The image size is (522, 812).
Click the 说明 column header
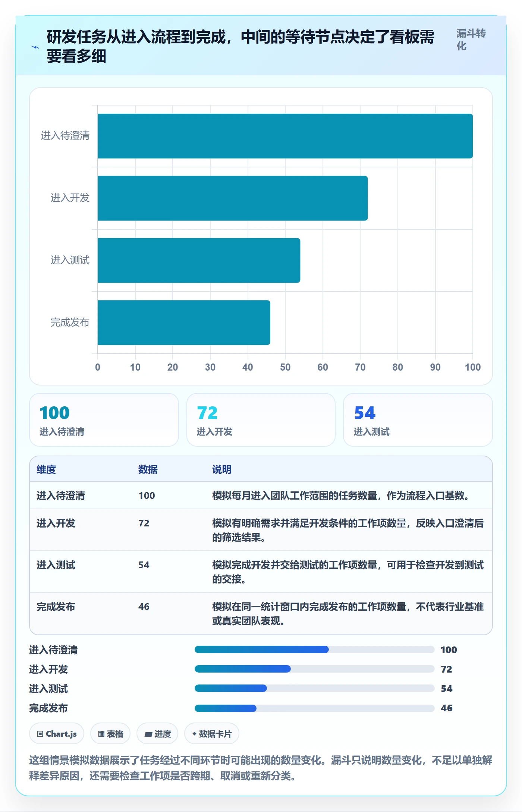pyautogui.click(x=222, y=469)
